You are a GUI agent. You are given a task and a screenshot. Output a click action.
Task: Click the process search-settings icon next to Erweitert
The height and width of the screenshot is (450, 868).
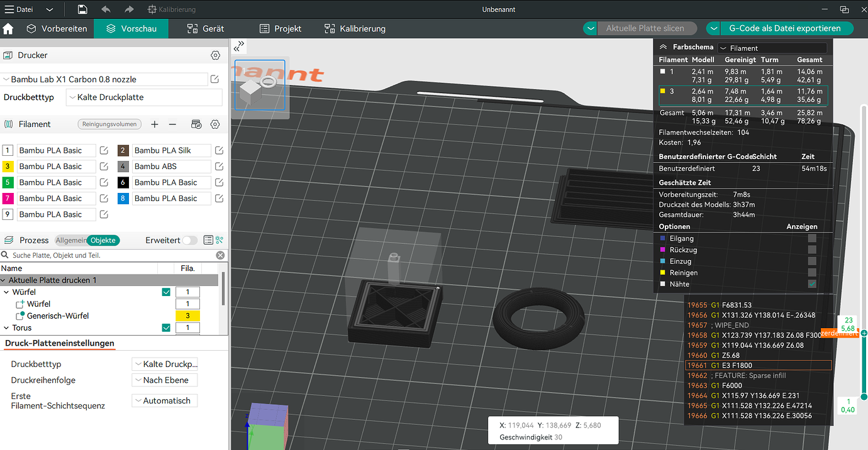220,240
